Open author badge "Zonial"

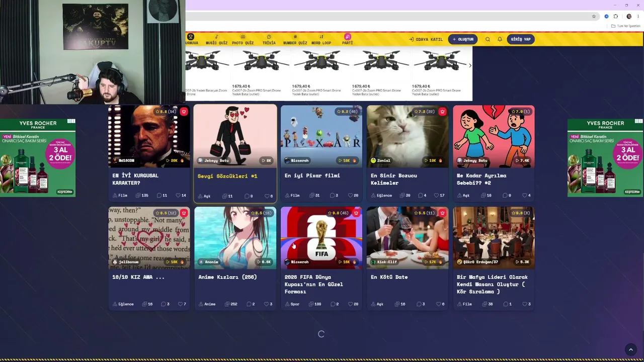click(x=380, y=161)
